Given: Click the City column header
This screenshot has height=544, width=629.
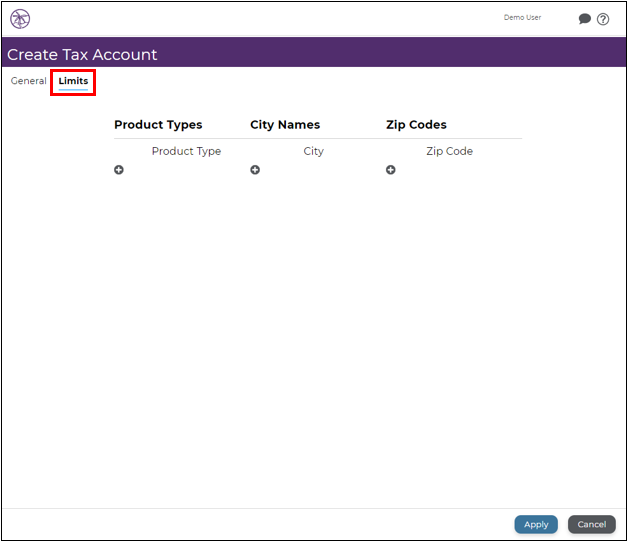Looking at the screenshot, I should click(x=313, y=151).
